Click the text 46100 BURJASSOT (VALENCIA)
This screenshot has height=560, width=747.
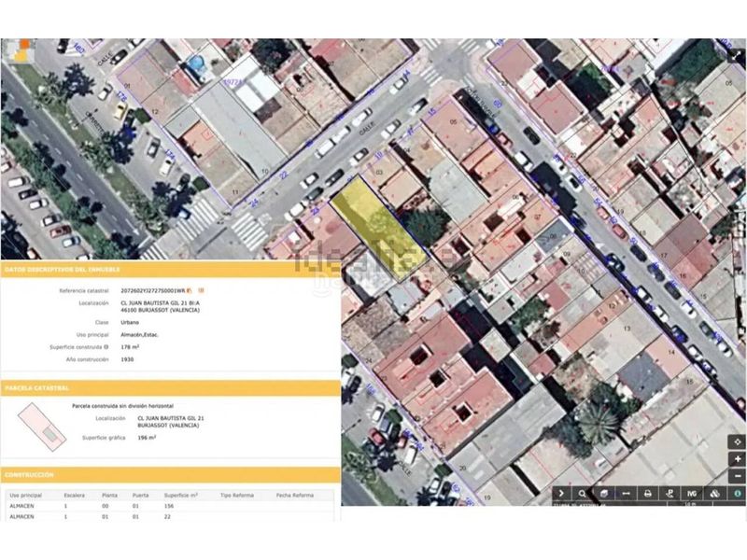point(161,310)
